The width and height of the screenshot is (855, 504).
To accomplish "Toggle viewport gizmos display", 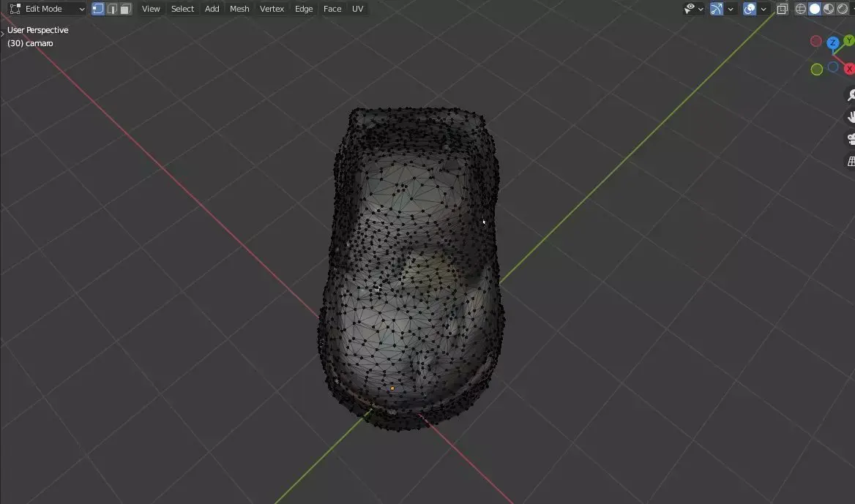I will tap(717, 9).
